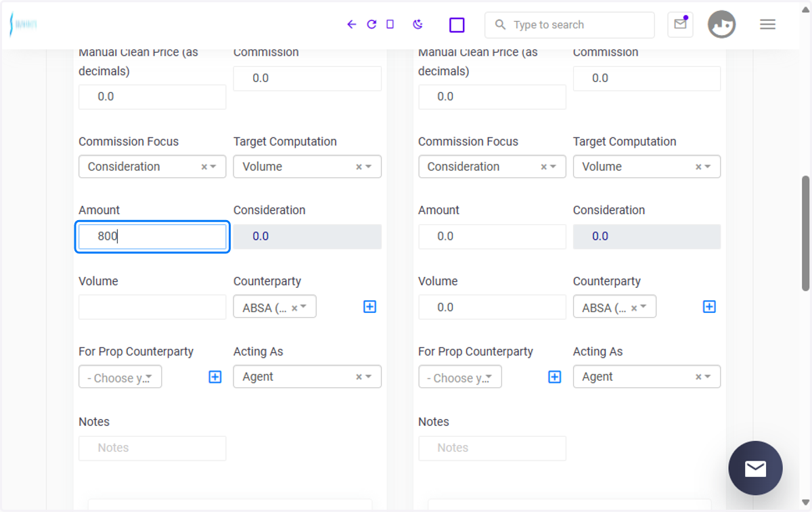
Task: Open left For Prop Counterparty dropdown
Action: pos(120,377)
